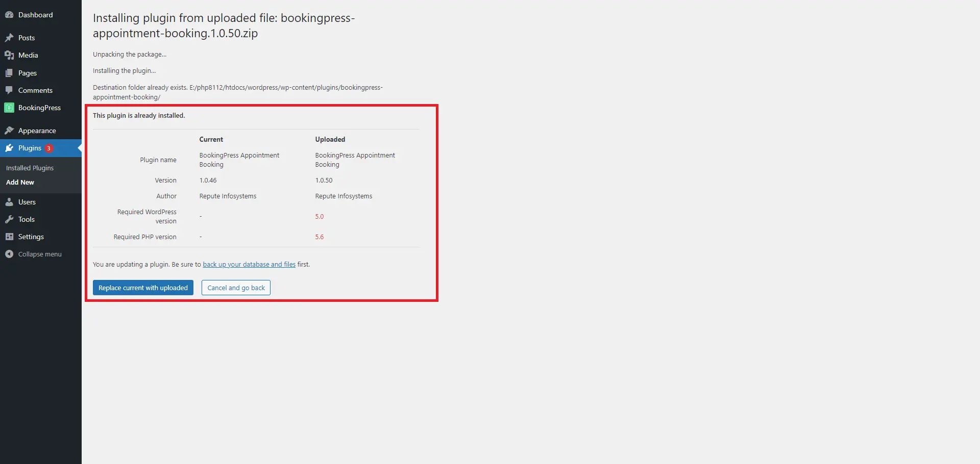Viewport: 980px width, 464px height.
Task: Collapse the admin sidebar menu
Action: pyautogui.click(x=41, y=254)
